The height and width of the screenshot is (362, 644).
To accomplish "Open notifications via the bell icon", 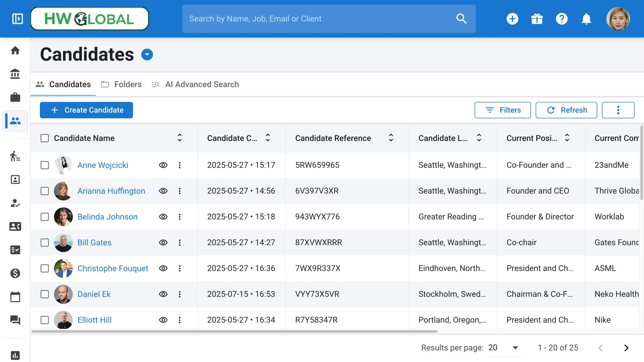I will click(586, 19).
